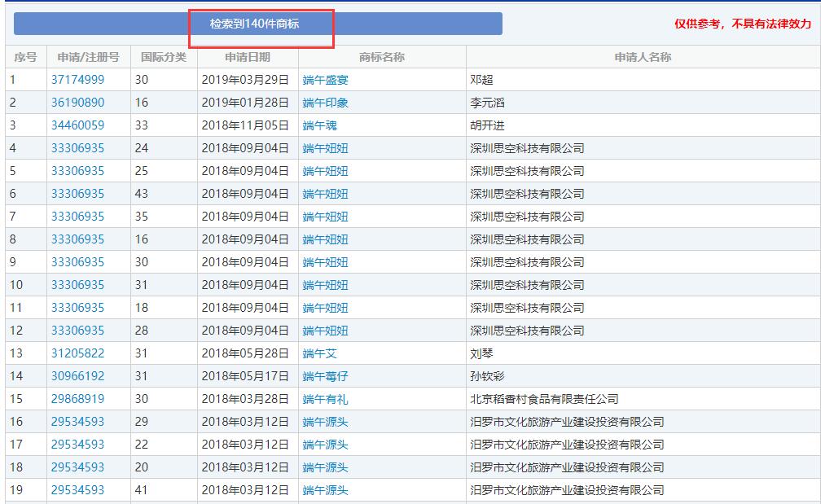
Task: Select applicant name 孙钦彩
Action: point(487,376)
